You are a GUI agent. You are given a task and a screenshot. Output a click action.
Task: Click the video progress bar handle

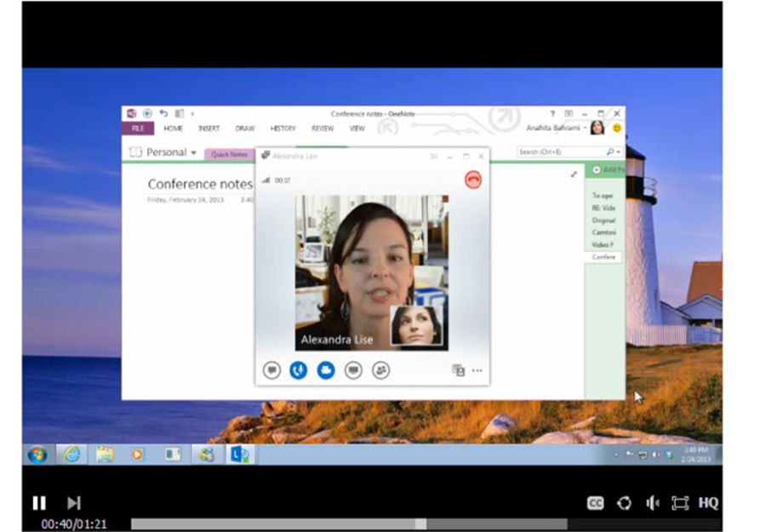pos(420,524)
